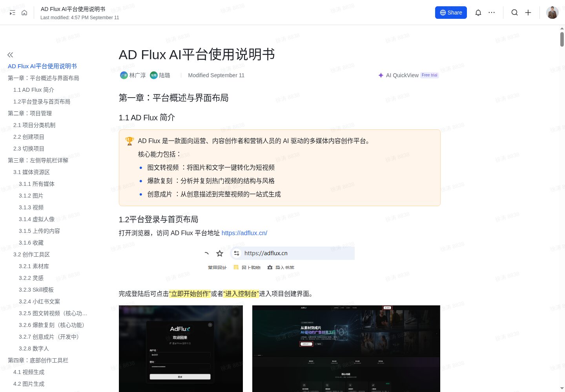Select outline item 4.2 图片生成
Screen dimensions: 565x392
[29, 384]
